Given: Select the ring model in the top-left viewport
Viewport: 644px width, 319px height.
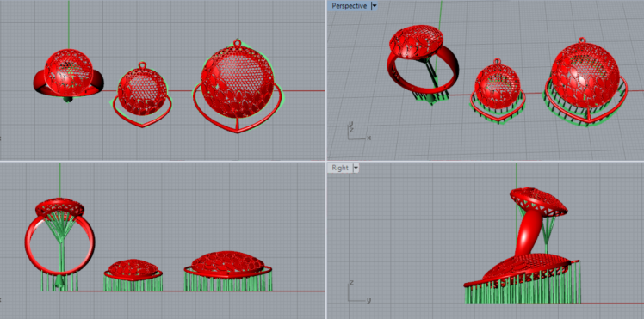Looking at the screenshot, I should [68, 76].
